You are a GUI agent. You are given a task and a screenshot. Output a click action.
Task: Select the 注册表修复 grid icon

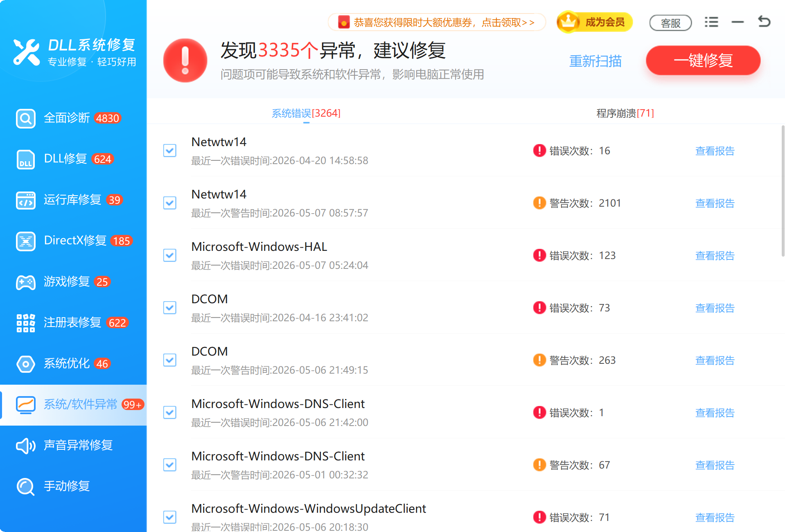point(26,323)
